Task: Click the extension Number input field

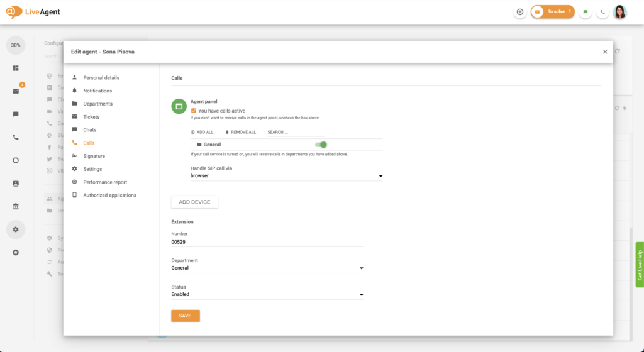Action: [267, 242]
